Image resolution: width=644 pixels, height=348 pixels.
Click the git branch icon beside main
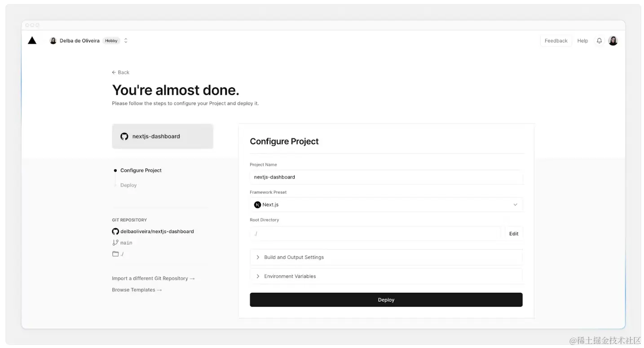click(115, 242)
